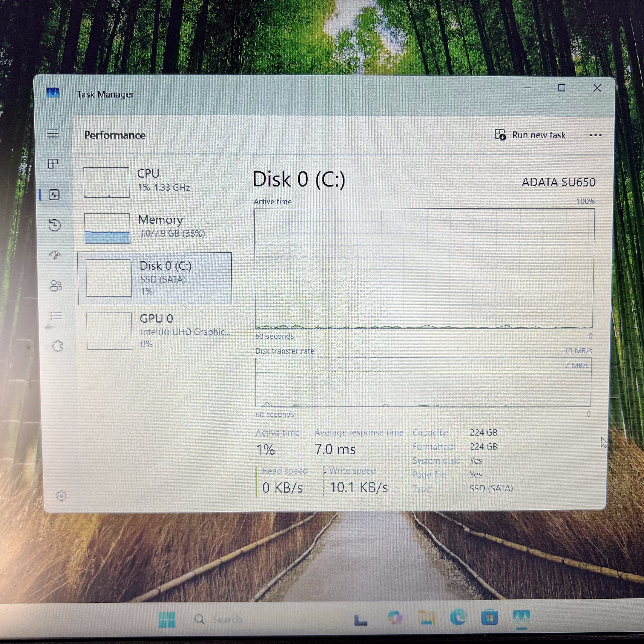Open Task Manager settings gear
This screenshot has height=644, width=644.
coord(61,496)
